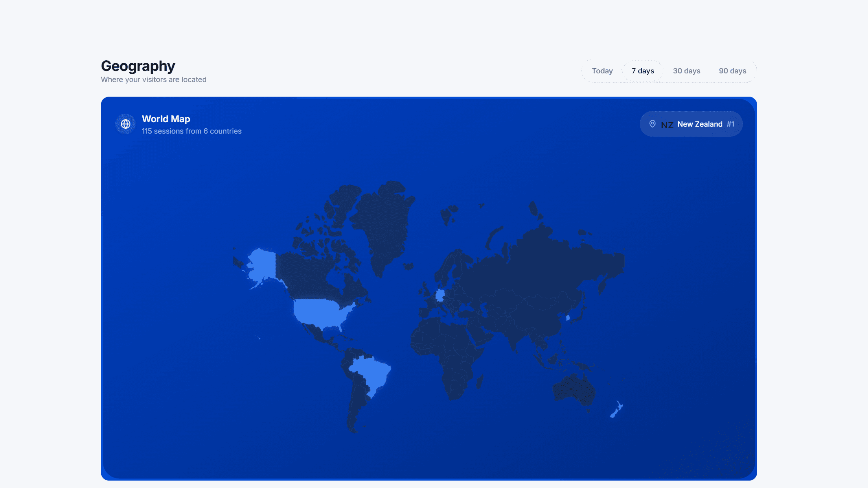Select the Today time range

(x=602, y=71)
